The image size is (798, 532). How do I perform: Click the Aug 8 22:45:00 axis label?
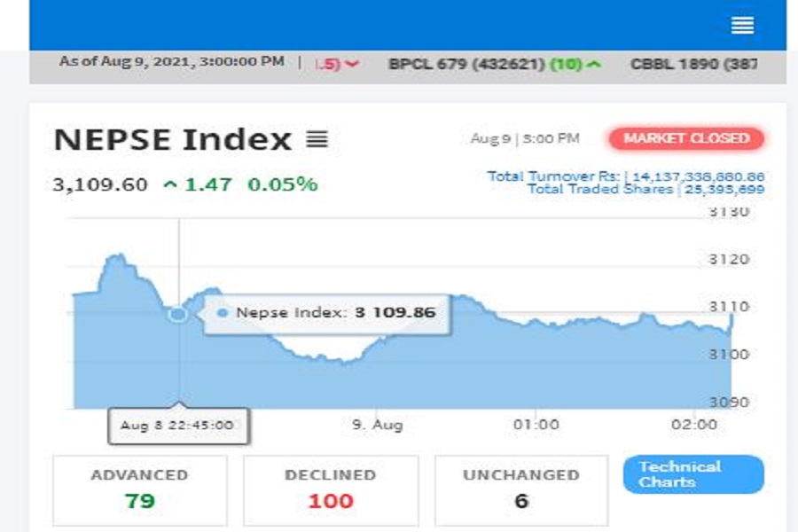[x=177, y=425]
